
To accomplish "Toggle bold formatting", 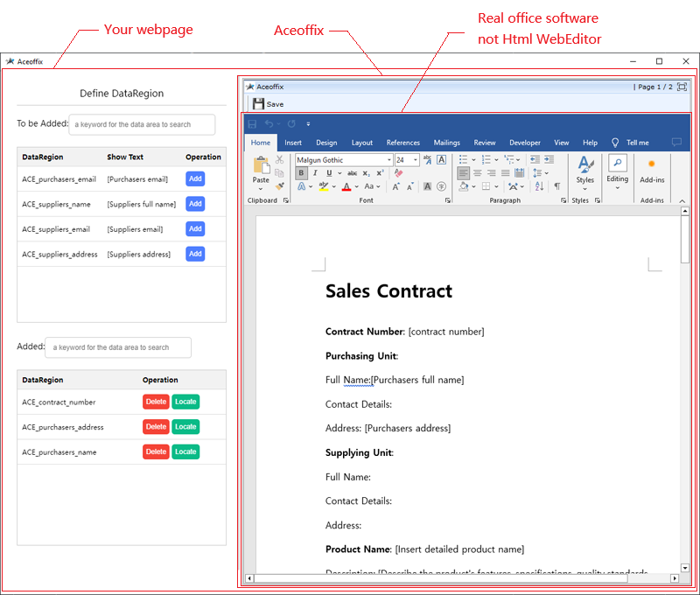I will [x=300, y=172].
